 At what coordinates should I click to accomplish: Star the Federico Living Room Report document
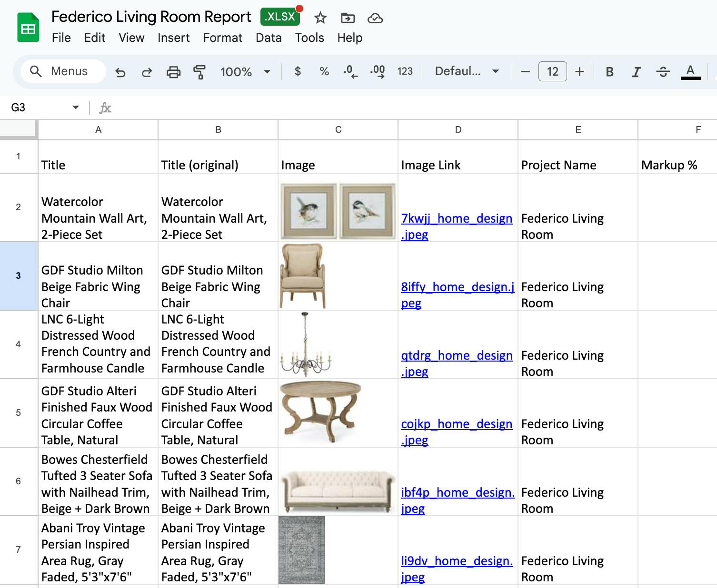tap(320, 18)
